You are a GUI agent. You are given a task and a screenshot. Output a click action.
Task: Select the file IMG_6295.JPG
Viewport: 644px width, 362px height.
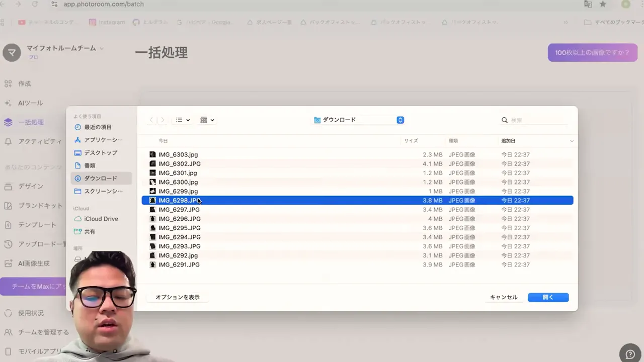(x=179, y=228)
